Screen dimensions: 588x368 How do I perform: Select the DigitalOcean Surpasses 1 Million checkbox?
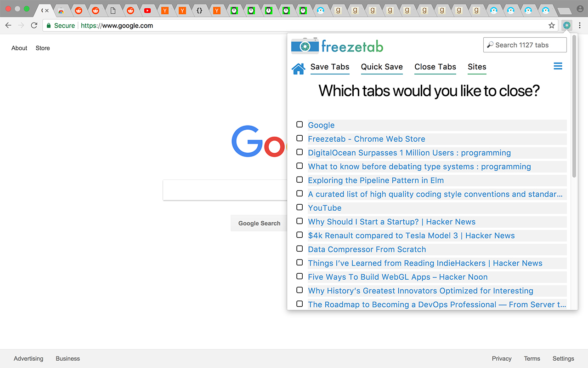click(x=300, y=152)
